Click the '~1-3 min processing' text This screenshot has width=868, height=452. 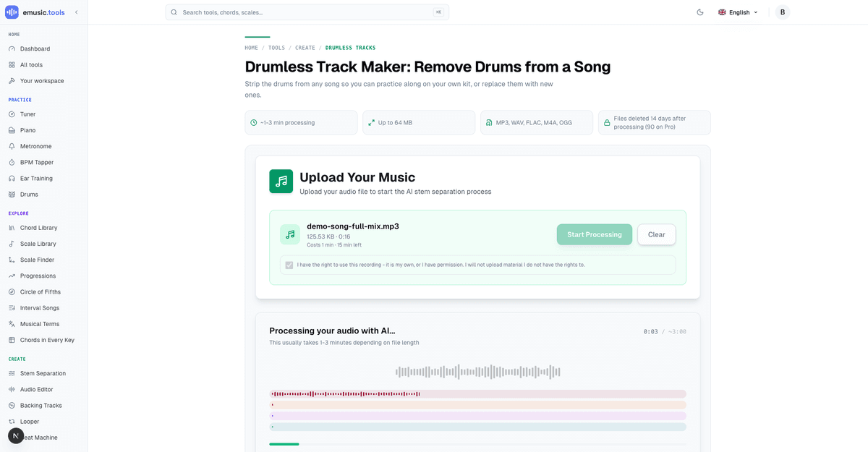(287, 123)
